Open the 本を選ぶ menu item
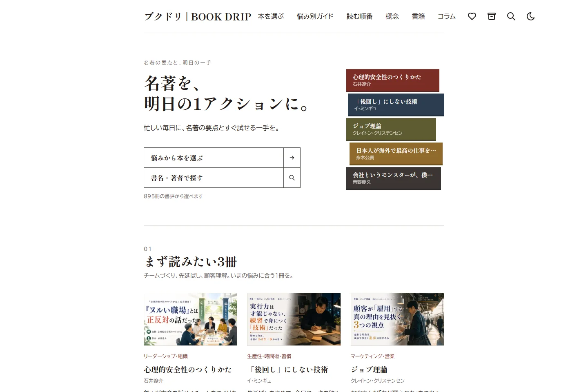 tap(271, 16)
